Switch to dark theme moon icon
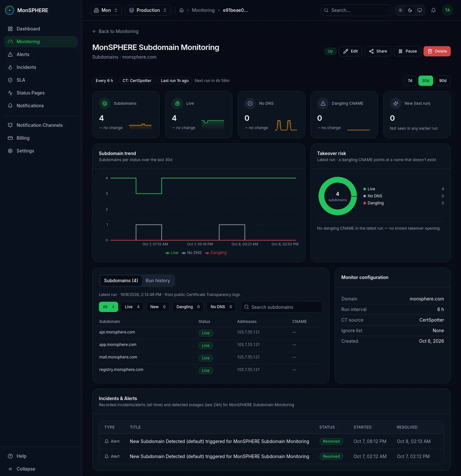Viewport: 461px width, 476px height. tap(410, 10)
